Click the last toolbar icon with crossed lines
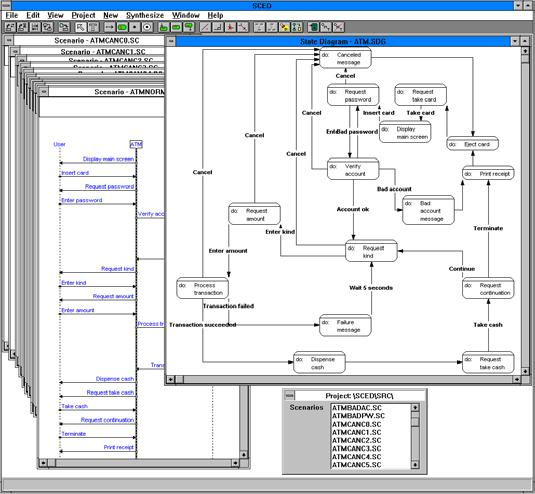The height and width of the screenshot is (494, 535). pos(338,27)
